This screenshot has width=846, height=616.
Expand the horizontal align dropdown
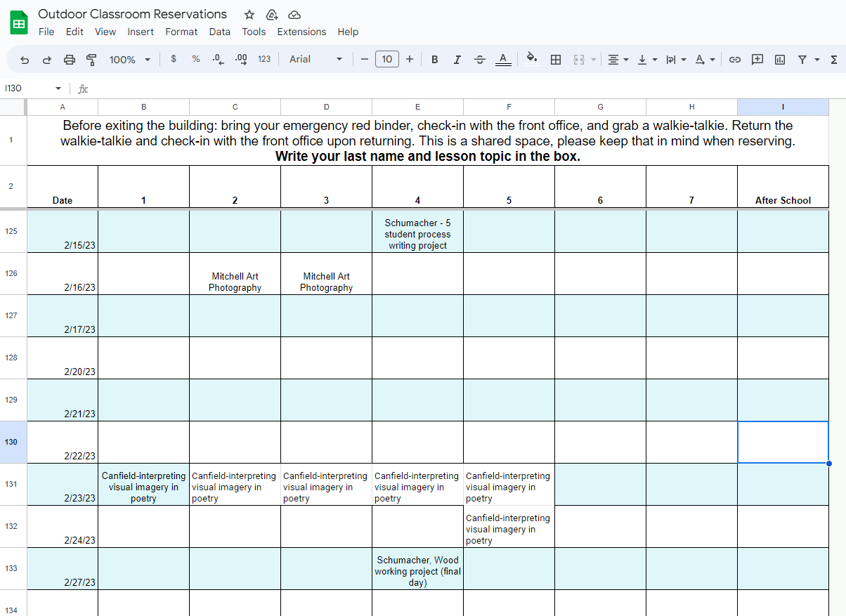coord(618,60)
